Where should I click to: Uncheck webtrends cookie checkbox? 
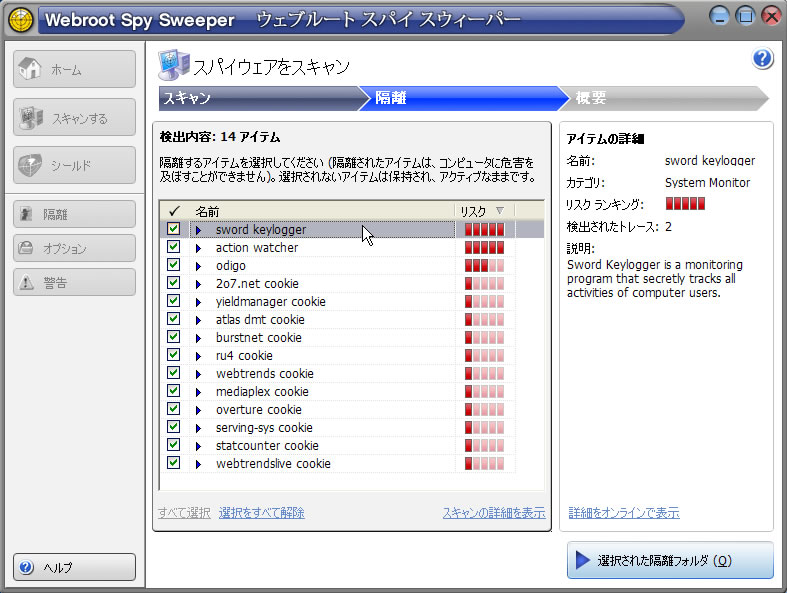click(174, 374)
